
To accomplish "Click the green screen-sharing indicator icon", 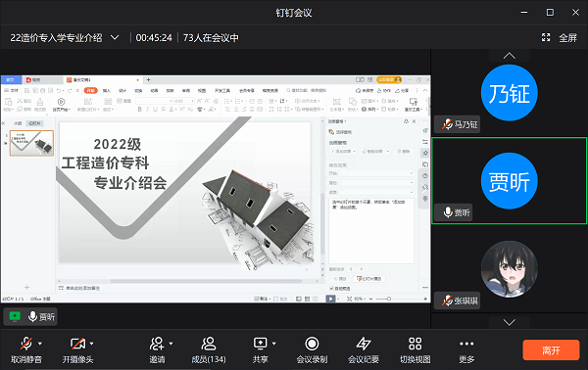I will pyautogui.click(x=15, y=317).
